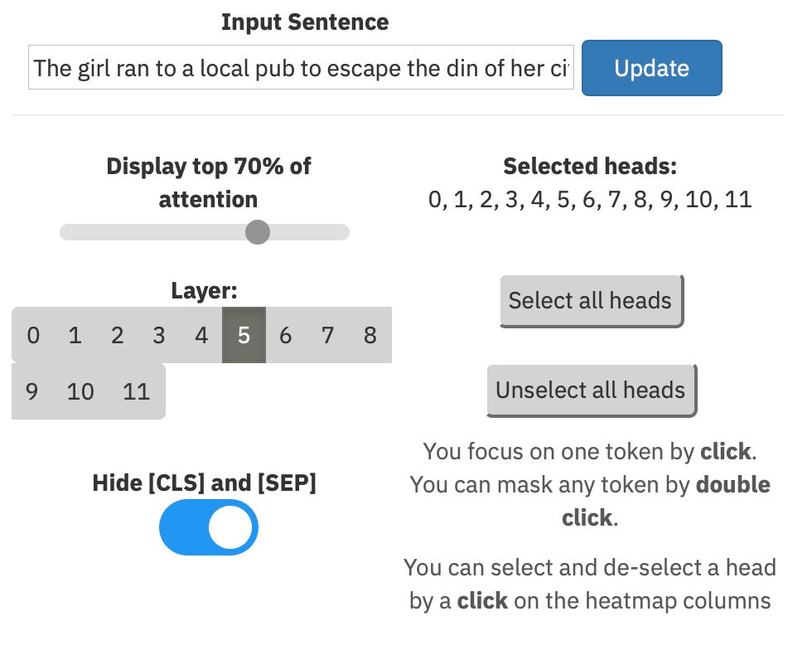
Task: Click the Update button
Action: pyautogui.click(x=651, y=68)
